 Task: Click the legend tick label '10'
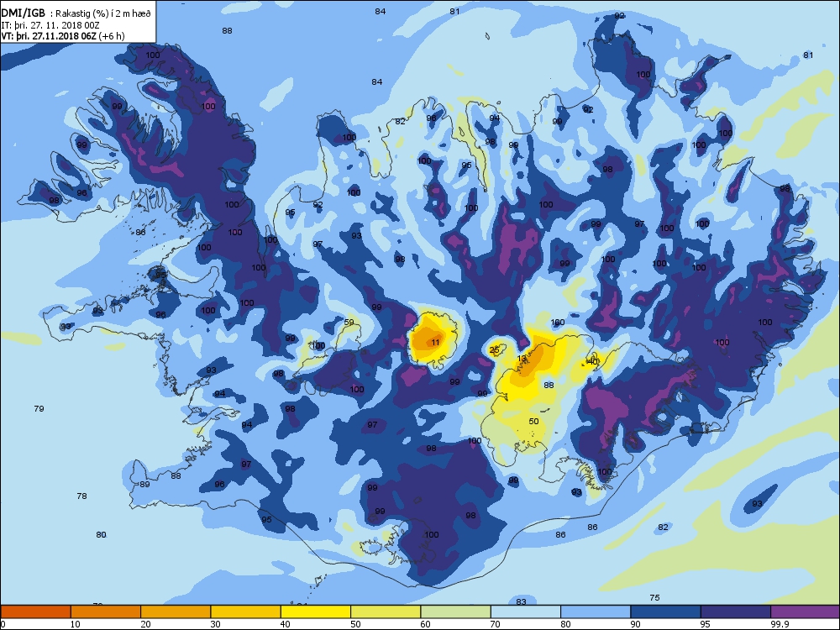pos(76,624)
